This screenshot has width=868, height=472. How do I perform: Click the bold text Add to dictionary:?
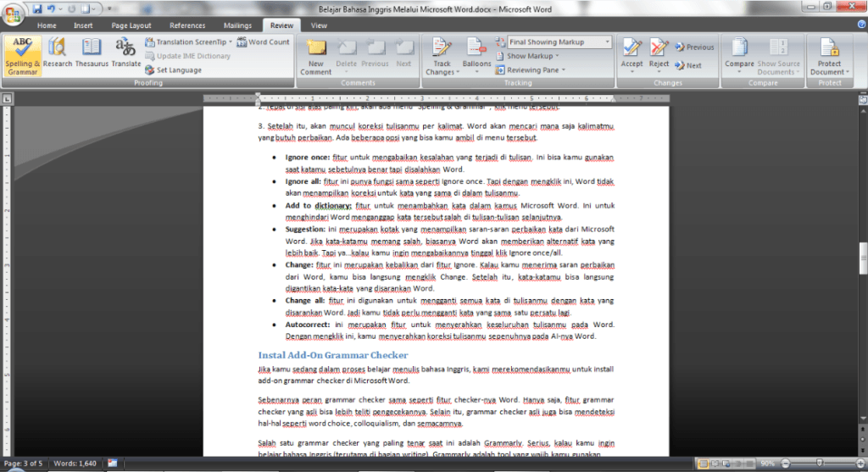coord(319,205)
